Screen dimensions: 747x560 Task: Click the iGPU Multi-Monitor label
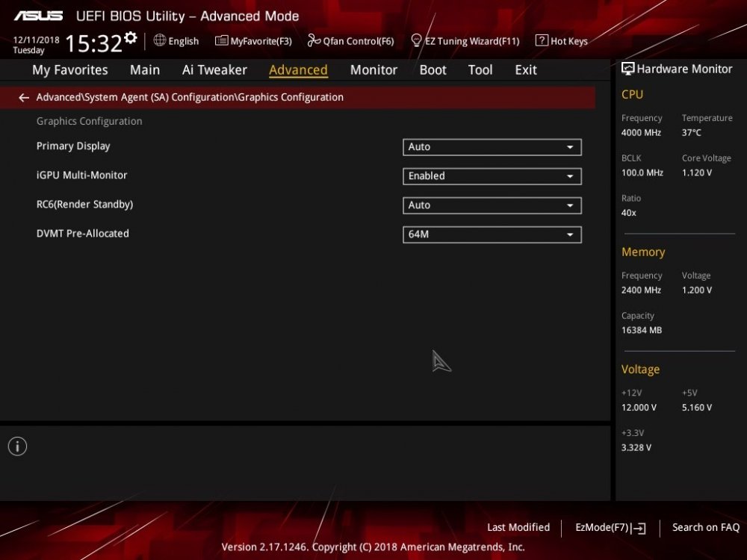pyautogui.click(x=82, y=175)
